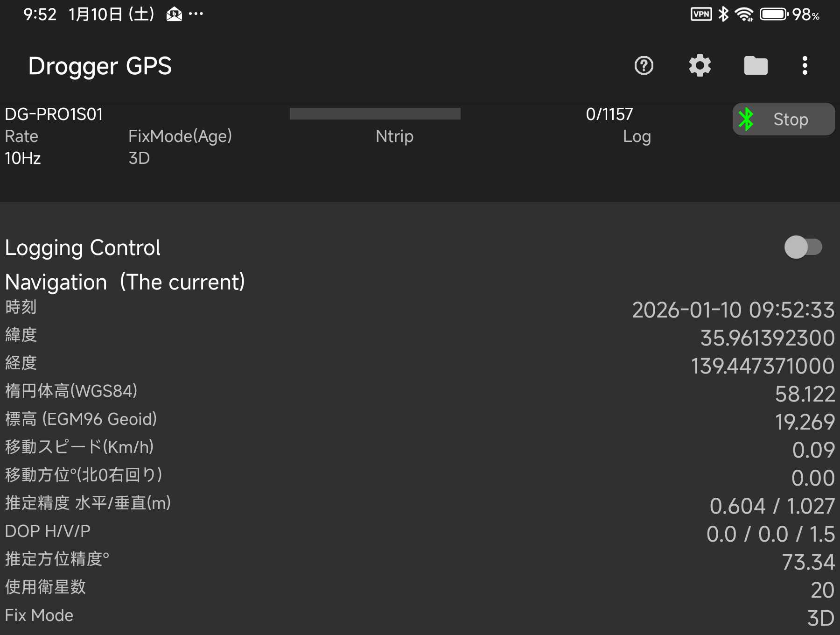Tap the Bluetooth icon in the status bar
840x635 pixels.
(723, 14)
